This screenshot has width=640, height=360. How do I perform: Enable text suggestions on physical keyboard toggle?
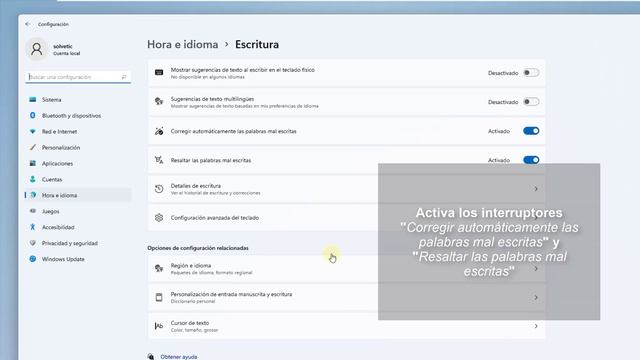click(531, 73)
